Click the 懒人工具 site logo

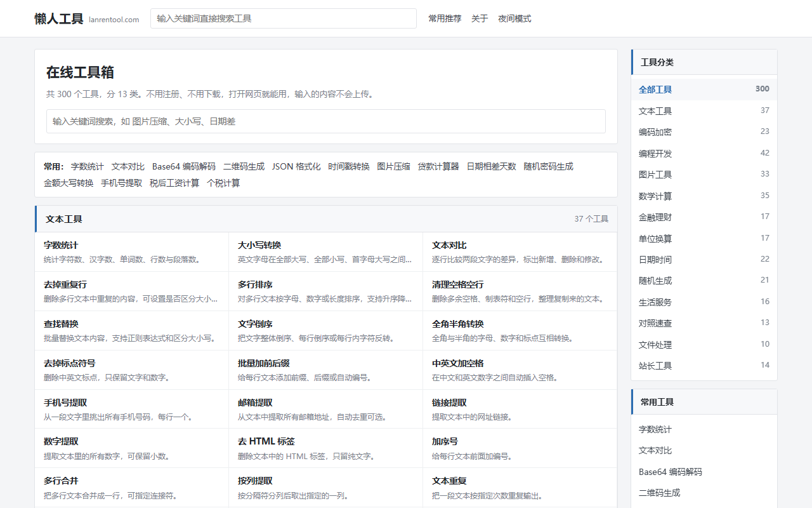tap(59, 19)
